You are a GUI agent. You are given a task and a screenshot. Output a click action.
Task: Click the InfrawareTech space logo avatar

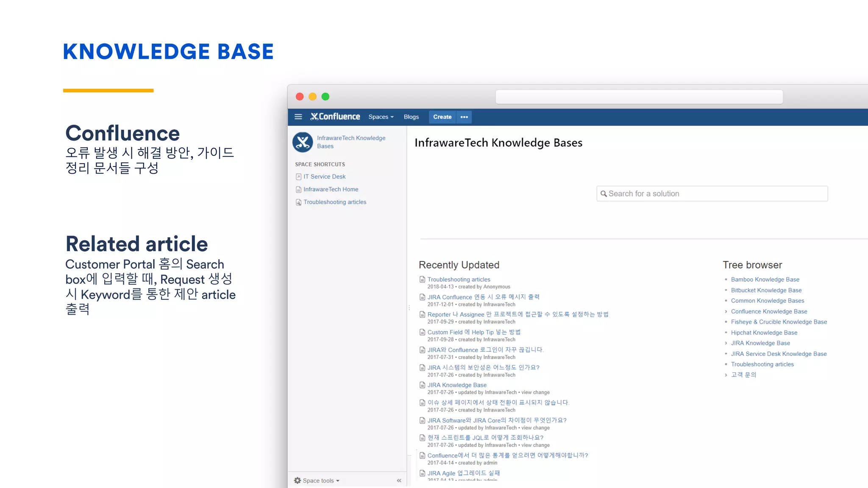(x=303, y=142)
